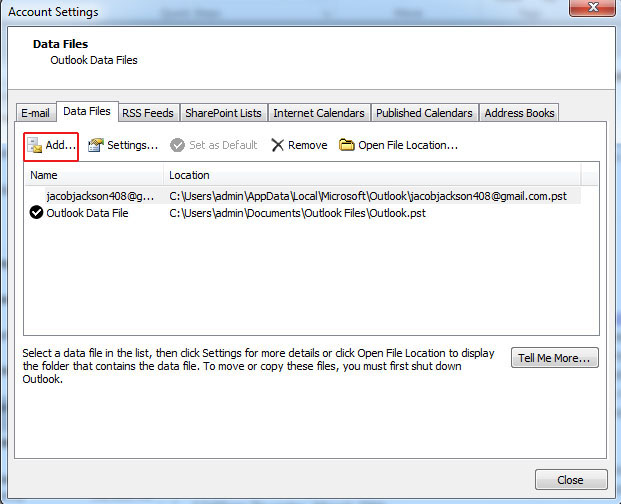
Task: Switch to the E-mail tab
Action: 35,113
